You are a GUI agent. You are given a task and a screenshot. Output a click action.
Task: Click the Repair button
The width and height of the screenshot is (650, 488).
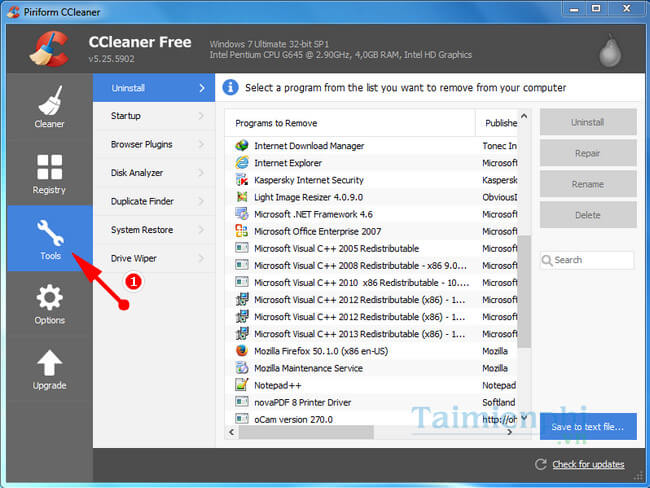588,153
